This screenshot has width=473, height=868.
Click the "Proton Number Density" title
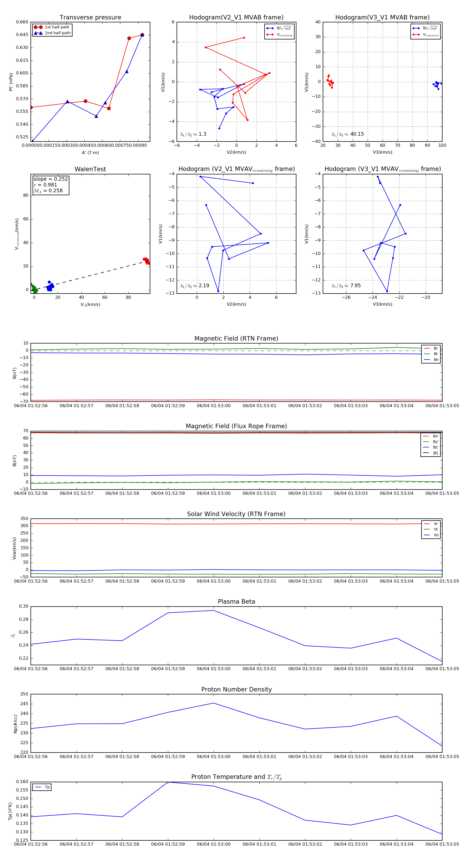click(x=236, y=689)
